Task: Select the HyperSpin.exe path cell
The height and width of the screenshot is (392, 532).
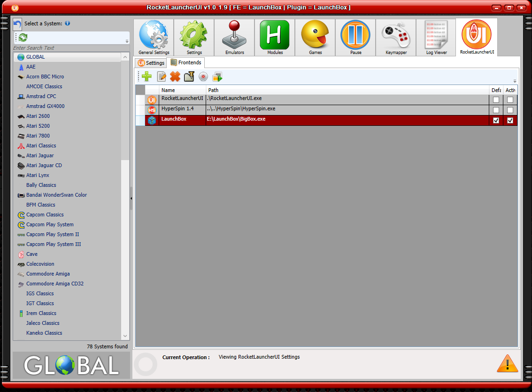Action: click(347, 110)
